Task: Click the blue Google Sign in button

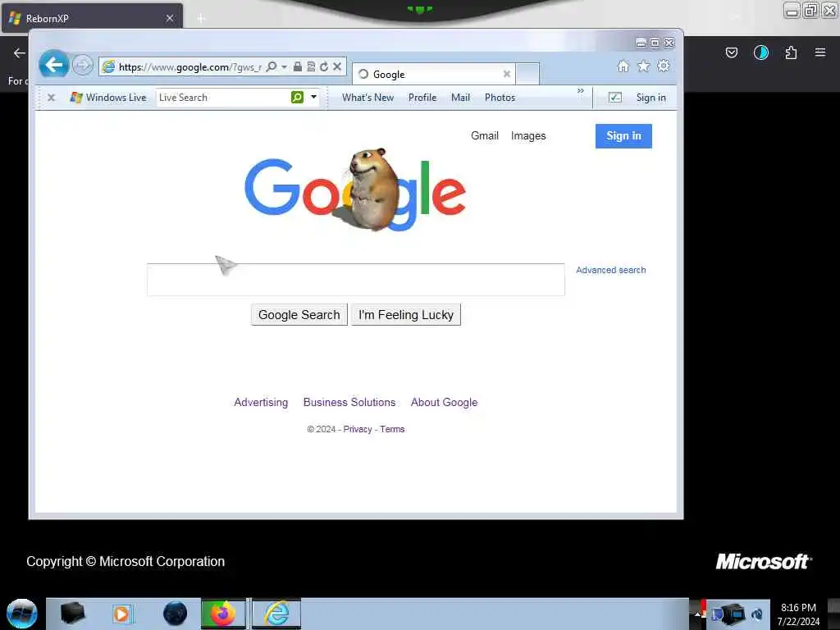Action: pos(623,136)
